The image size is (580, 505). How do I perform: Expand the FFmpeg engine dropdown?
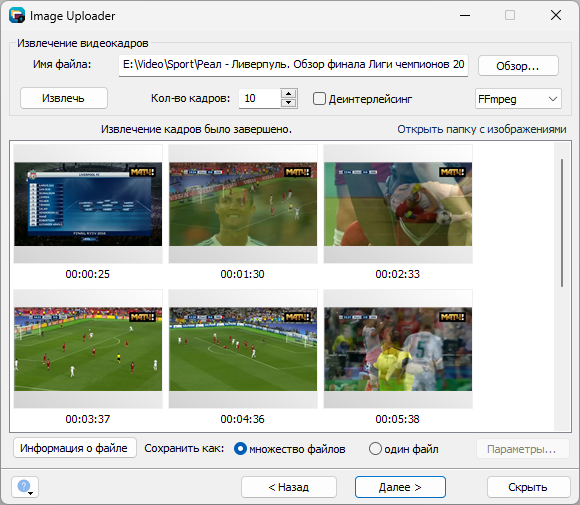pos(518,99)
